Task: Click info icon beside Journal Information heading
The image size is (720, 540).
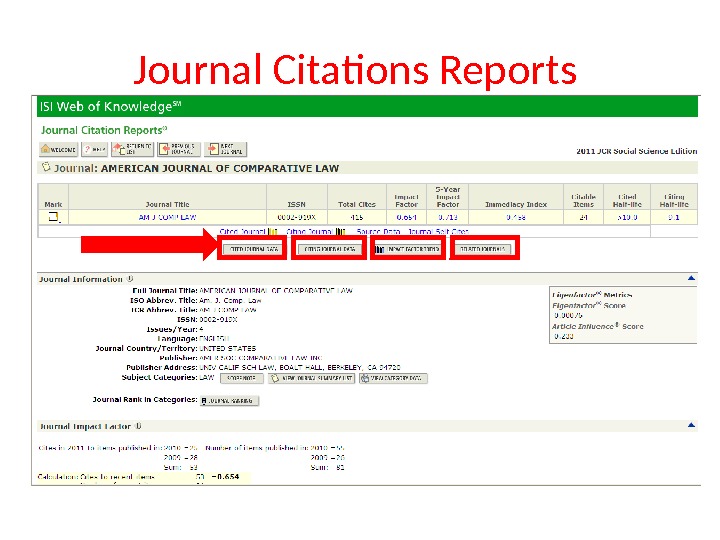Action: pyautogui.click(x=130, y=279)
